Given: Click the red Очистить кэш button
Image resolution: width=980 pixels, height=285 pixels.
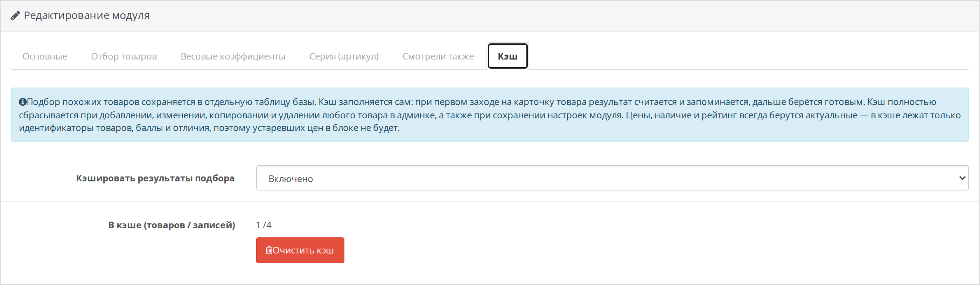Looking at the screenshot, I should coord(300,250).
